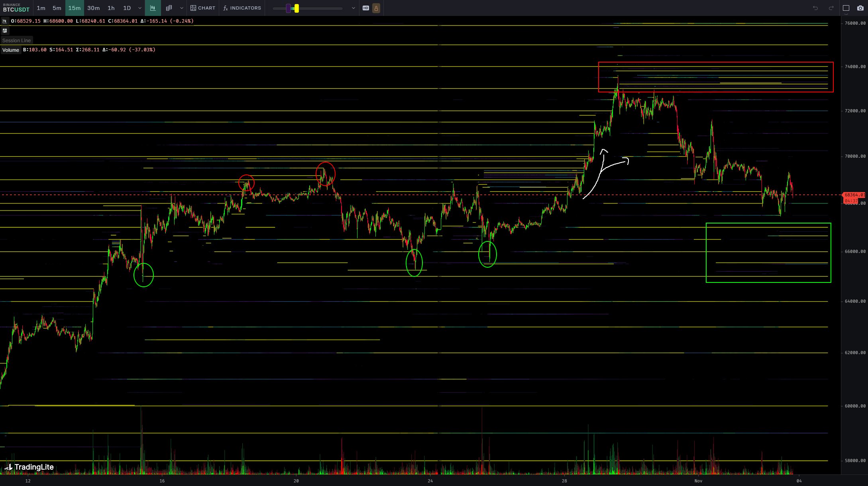Open the layout square icon
Image resolution: width=868 pixels, height=486 pixels.
click(846, 8)
